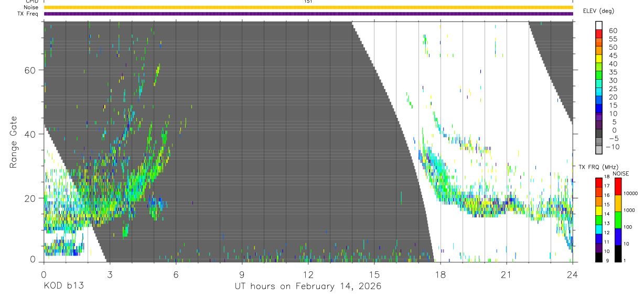The image size is (644, 297).
Task: Click ELEV scale value 30
Action: 613,80
